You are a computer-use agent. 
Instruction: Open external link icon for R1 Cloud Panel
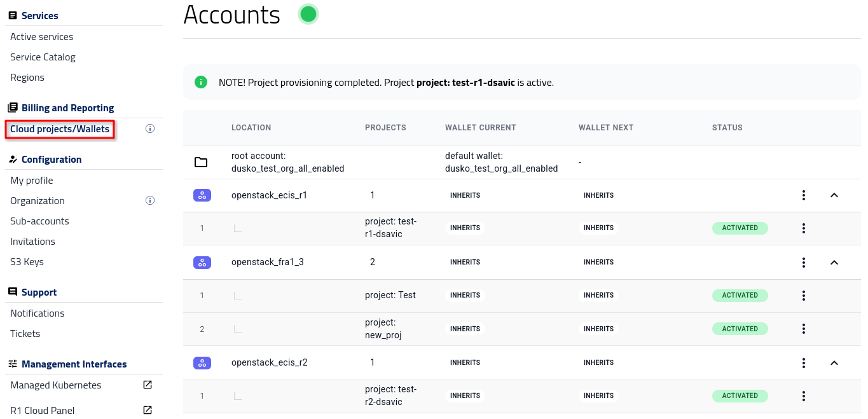(148, 410)
